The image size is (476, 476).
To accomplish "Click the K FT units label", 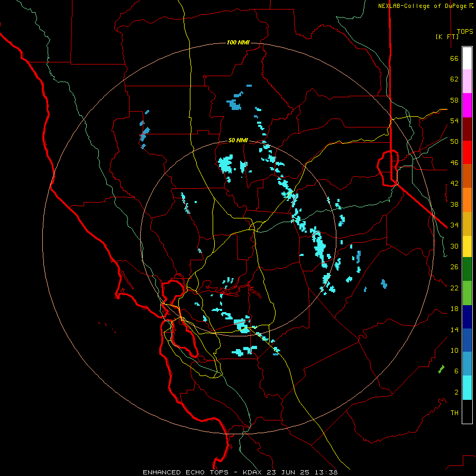I will coord(447,37).
